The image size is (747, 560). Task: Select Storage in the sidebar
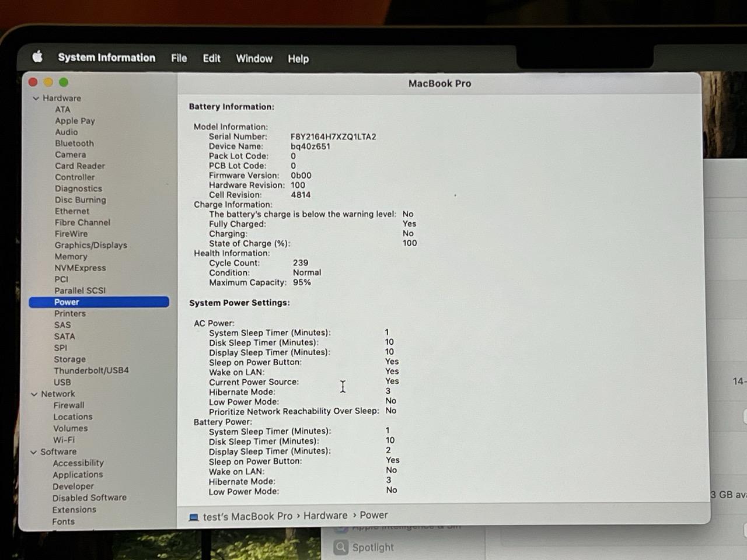pyautogui.click(x=69, y=359)
